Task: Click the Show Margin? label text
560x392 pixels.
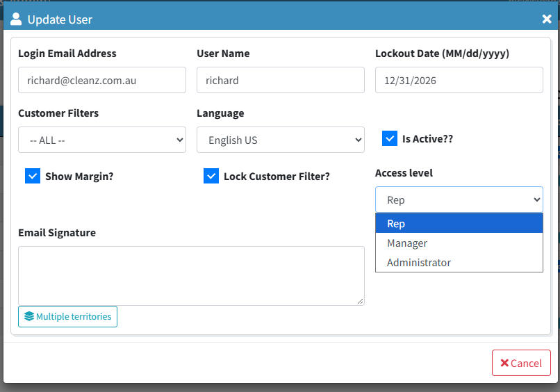Action: pyautogui.click(x=79, y=176)
